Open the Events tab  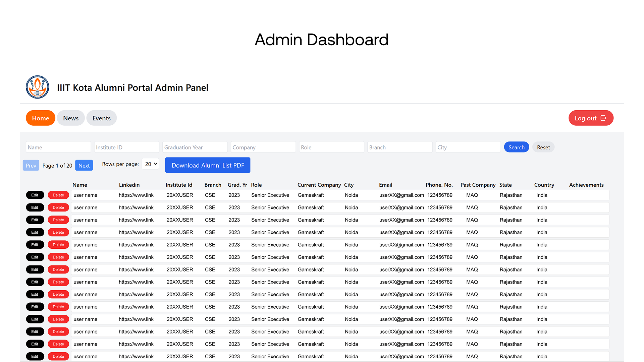tap(101, 118)
